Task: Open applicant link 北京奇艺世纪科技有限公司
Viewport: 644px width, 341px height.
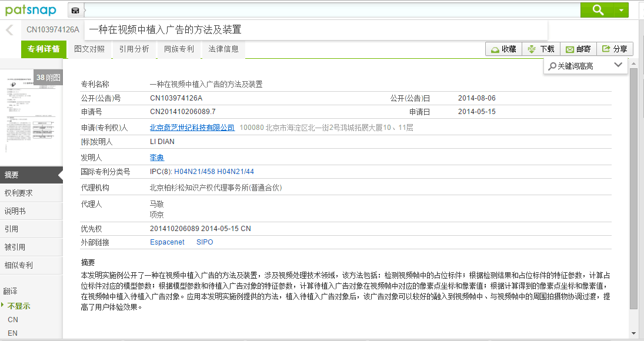Action: click(192, 128)
